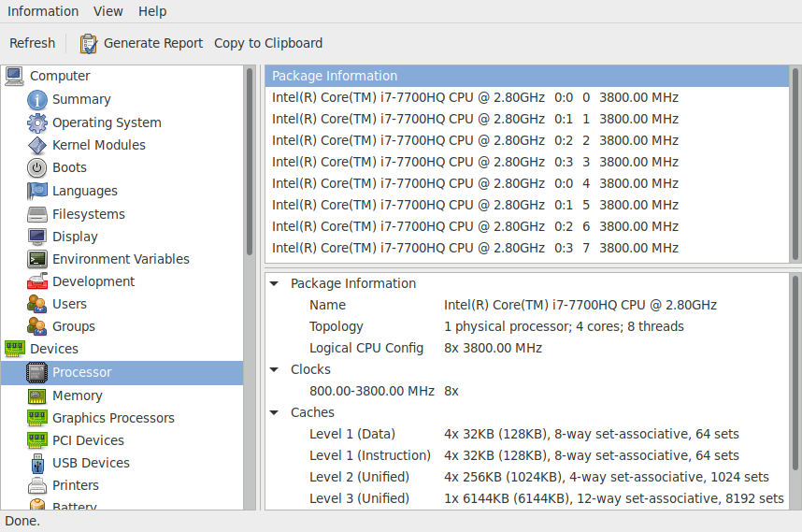Click the Filesystems drive icon
This screenshot has width=802, height=532.
point(36,214)
